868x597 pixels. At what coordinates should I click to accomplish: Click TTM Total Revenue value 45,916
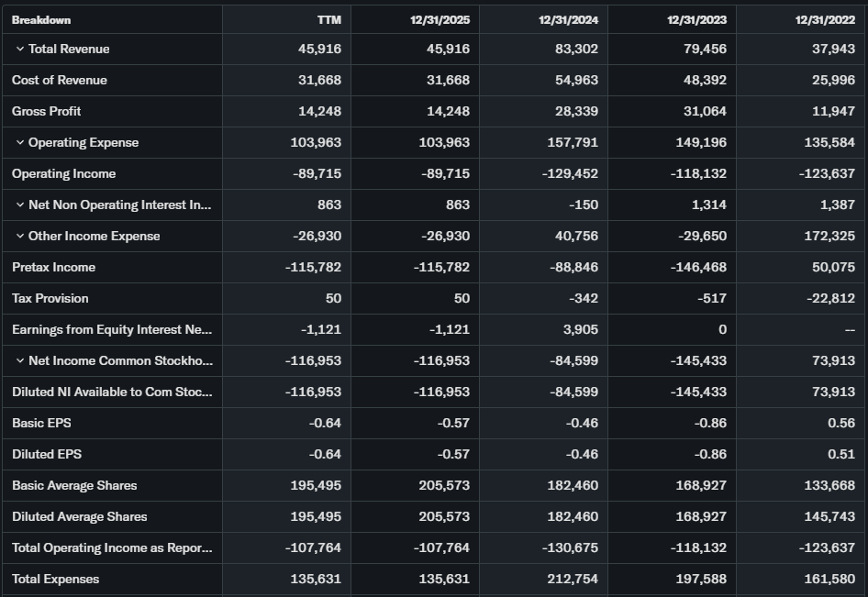(319, 49)
